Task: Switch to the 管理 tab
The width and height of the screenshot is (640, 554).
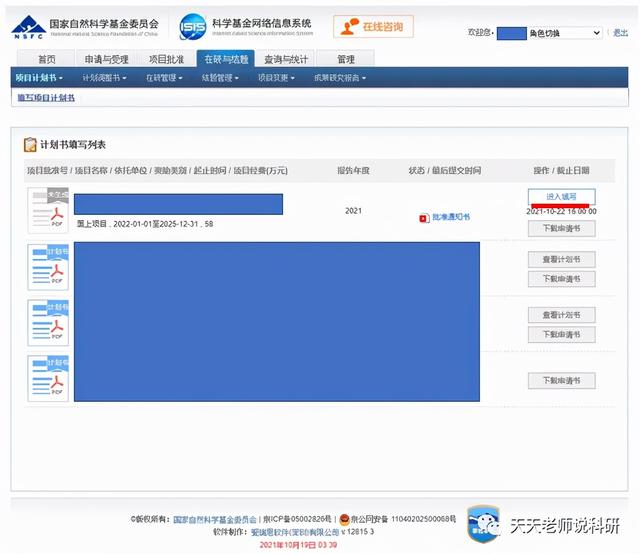Action: pos(346,59)
